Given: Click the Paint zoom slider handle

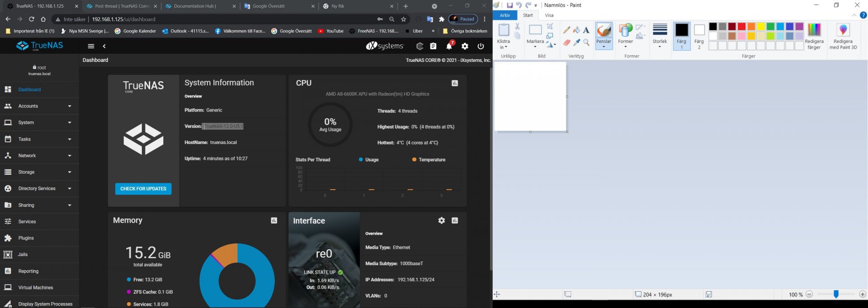Looking at the screenshot, I should pos(836,294).
